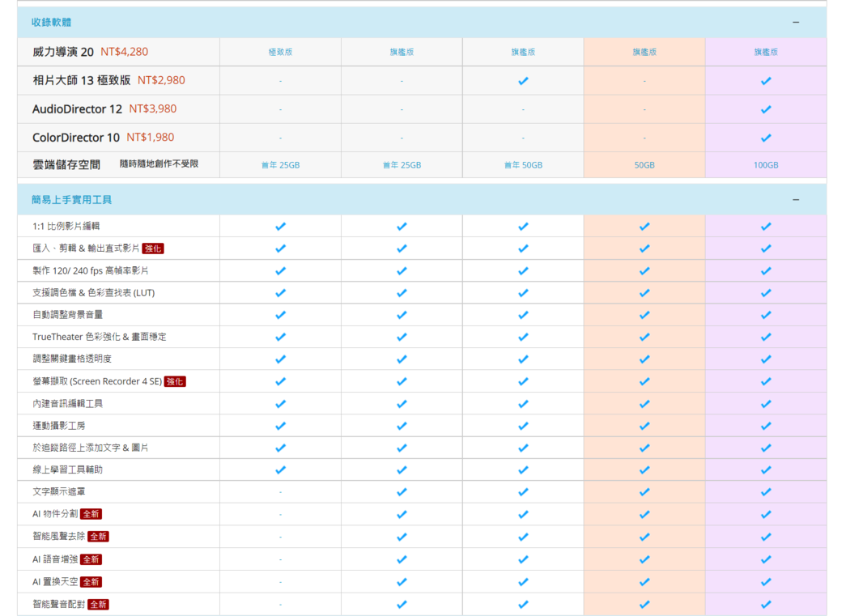Collapse the 收錄軟體 section using its minus icon
This screenshot has height=616, width=842.
pos(796,22)
